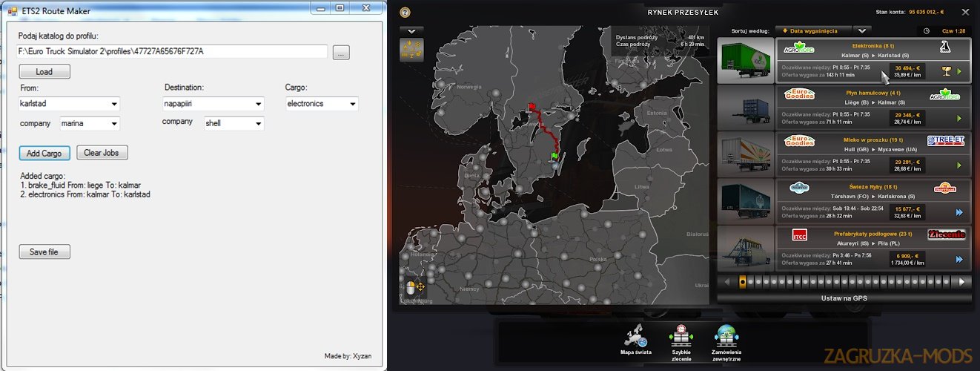
Task: Click green arrow on Mleko w proszku job
Action: click(960, 165)
